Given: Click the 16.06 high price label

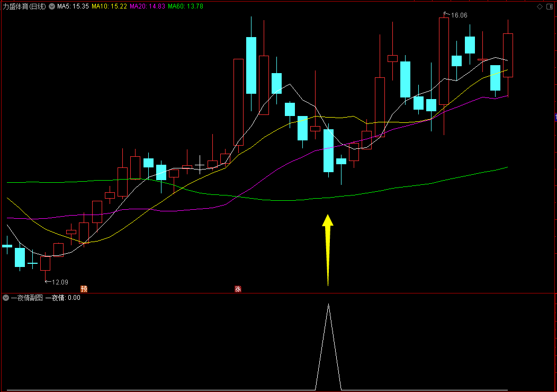Looking at the screenshot, I should click(459, 15).
